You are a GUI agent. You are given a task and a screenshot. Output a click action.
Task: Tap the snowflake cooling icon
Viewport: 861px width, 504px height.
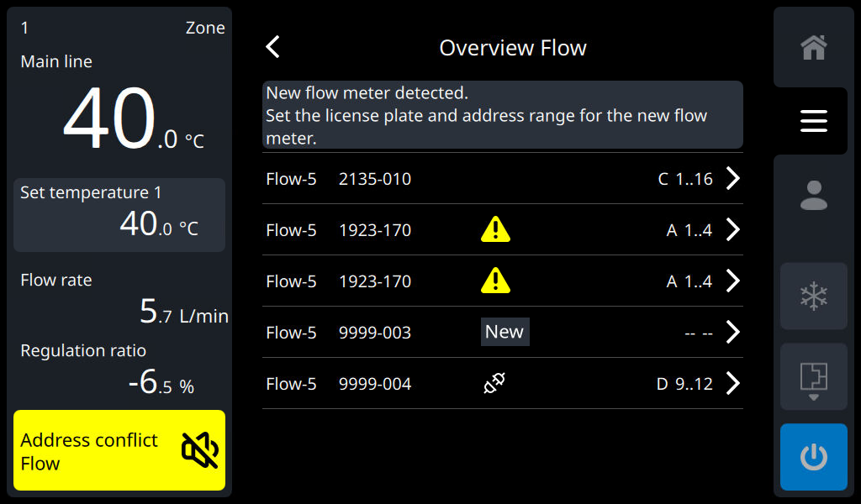pyautogui.click(x=813, y=296)
